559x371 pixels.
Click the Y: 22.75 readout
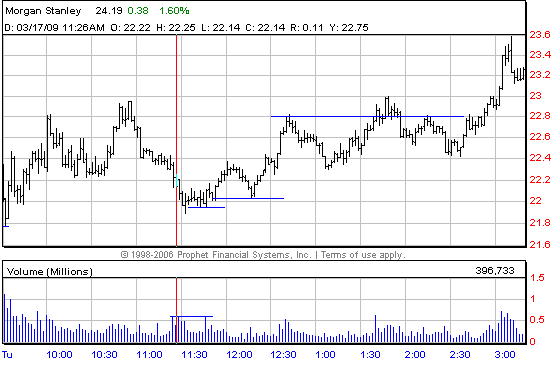(349, 28)
